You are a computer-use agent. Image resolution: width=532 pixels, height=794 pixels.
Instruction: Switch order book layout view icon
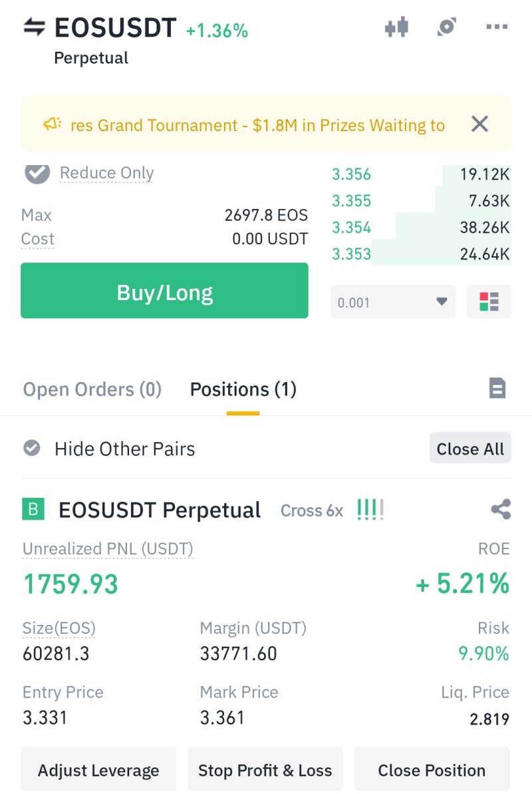coord(489,302)
